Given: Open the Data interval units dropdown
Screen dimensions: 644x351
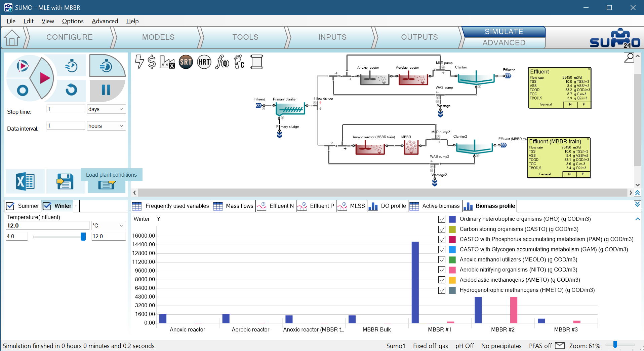Looking at the screenshot, I should click(x=106, y=126).
